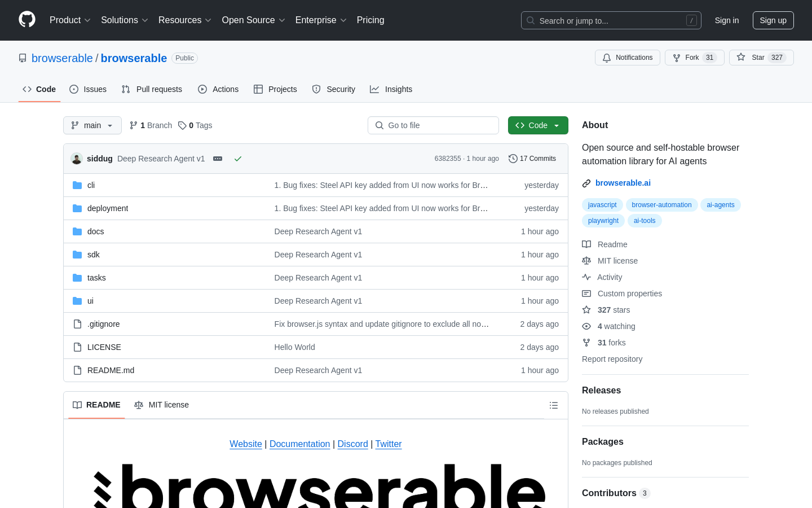Click the sdk folder icon
This screenshot has width=812, height=508.
pos(77,255)
